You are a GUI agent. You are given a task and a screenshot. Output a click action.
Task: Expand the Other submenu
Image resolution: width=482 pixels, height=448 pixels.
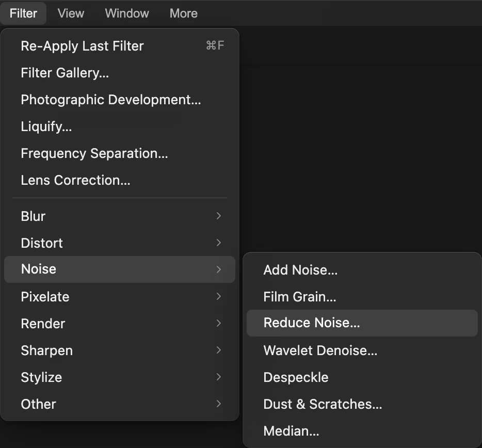pyautogui.click(x=120, y=404)
